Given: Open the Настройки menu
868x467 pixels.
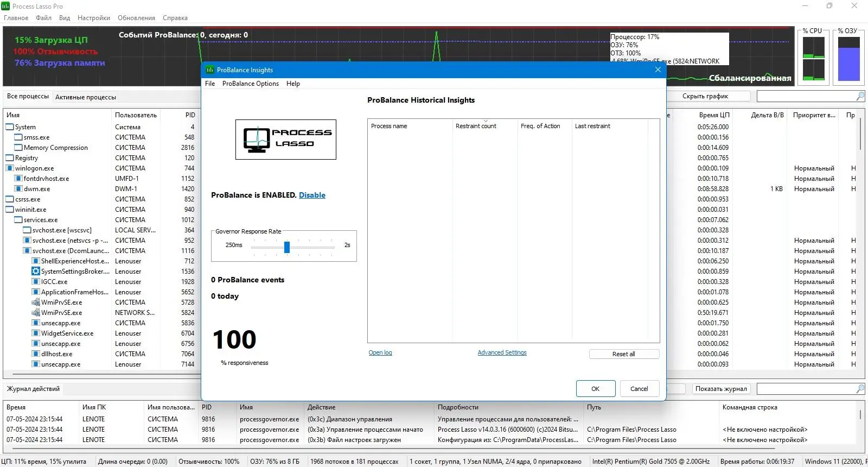Looking at the screenshot, I should click(x=94, y=18).
